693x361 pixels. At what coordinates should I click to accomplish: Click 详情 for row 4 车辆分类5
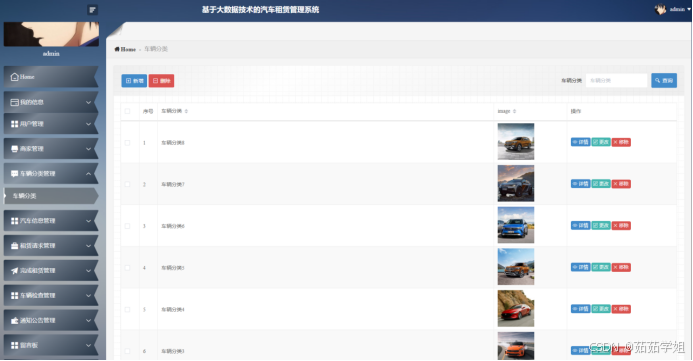[x=580, y=267]
